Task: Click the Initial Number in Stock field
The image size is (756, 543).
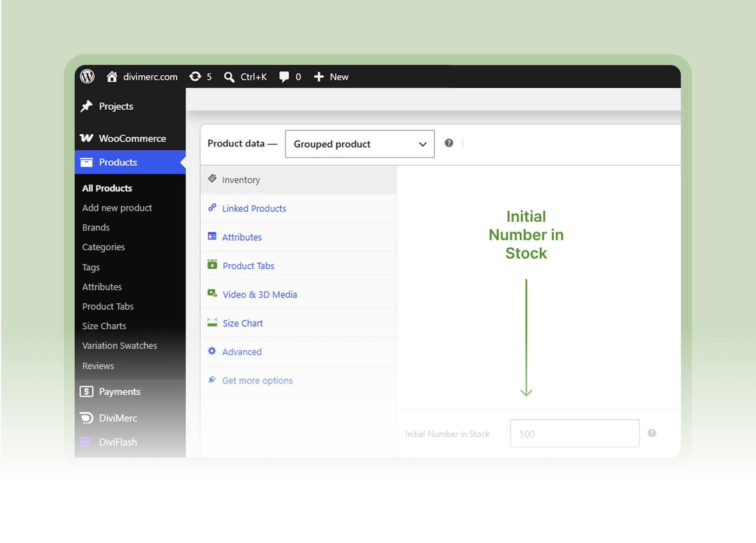Action: pos(575,434)
